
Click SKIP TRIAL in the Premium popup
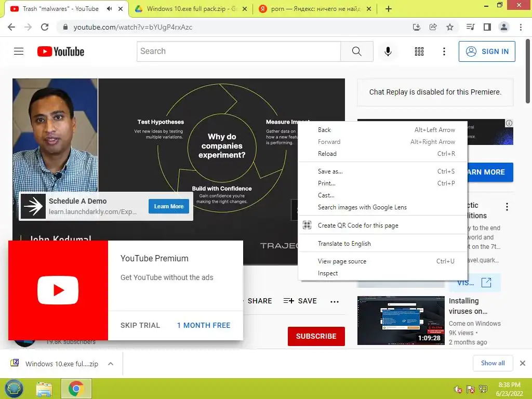click(140, 325)
